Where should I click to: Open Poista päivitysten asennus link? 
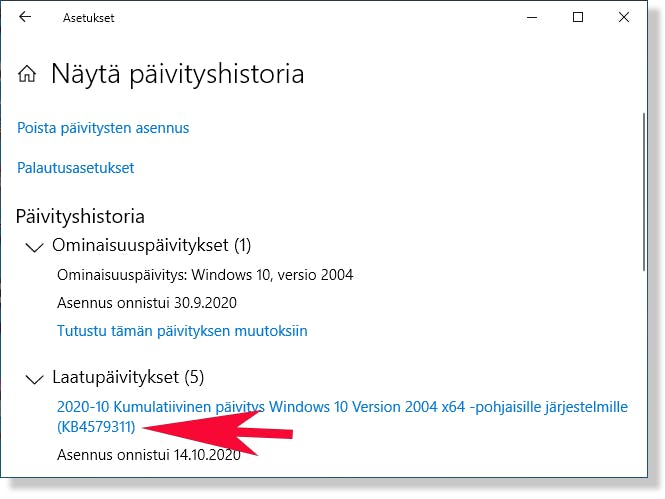[x=103, y=128]
